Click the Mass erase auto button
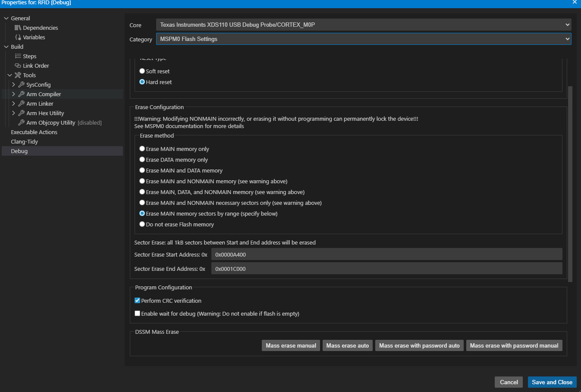Screen dimensions: 581x392 click(348, 345)
